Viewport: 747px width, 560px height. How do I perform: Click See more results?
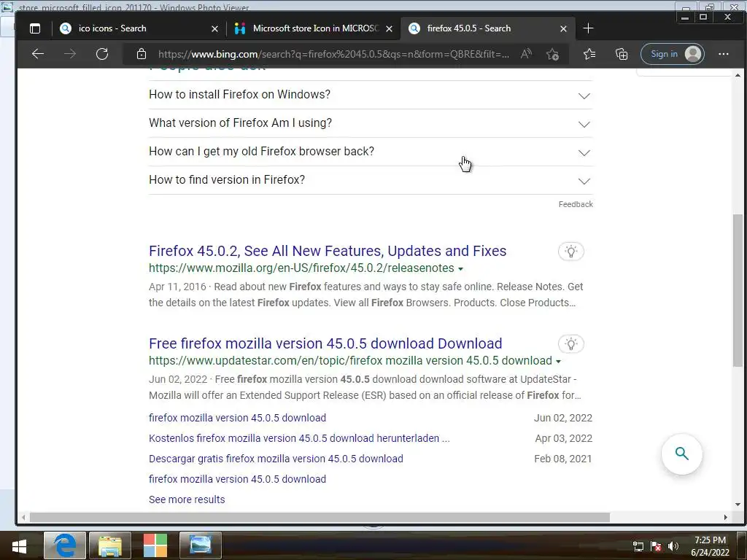(187, 499)
